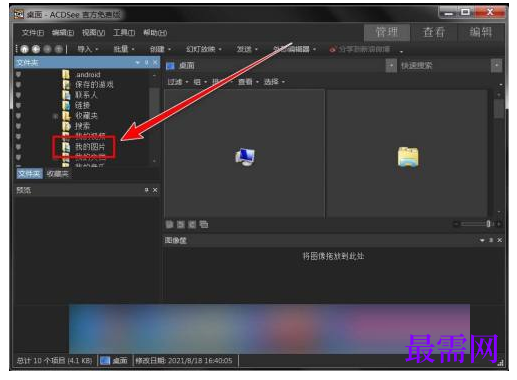Viewport: 517px width, 380px height.
Task: Click the 桌面 path bar icon
Action: tap(170, 66)
